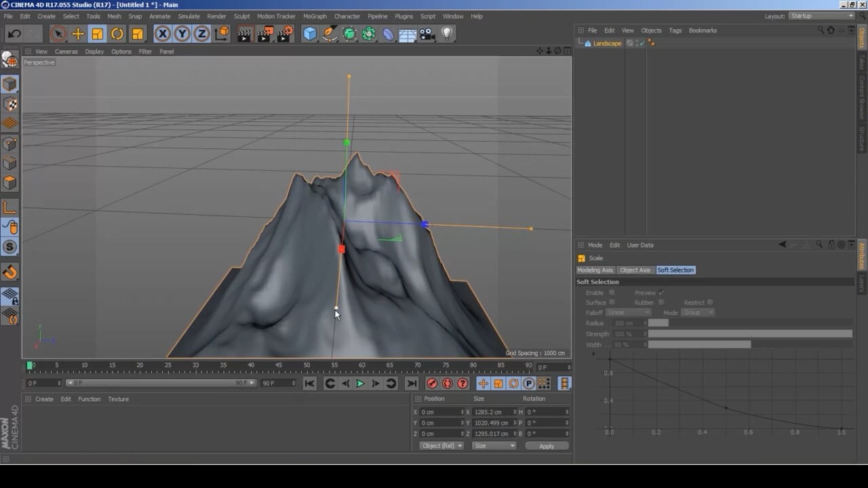Open the Layout Startup dropdown
Viewport: 868px width, 488px height.
click(x=822, y=15)
